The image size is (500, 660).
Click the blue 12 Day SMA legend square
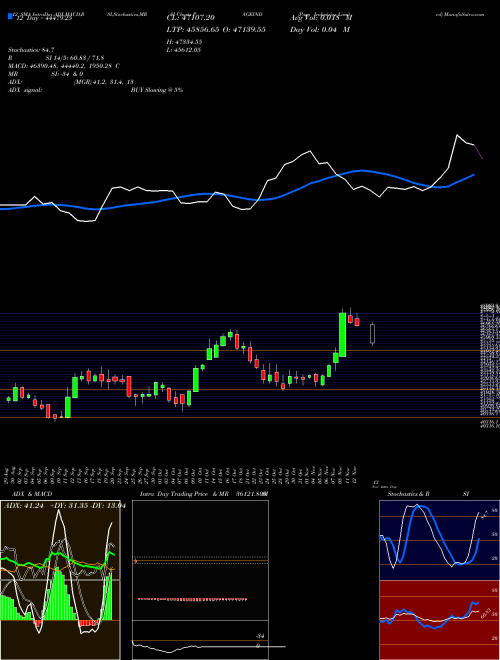pos(11,16)
